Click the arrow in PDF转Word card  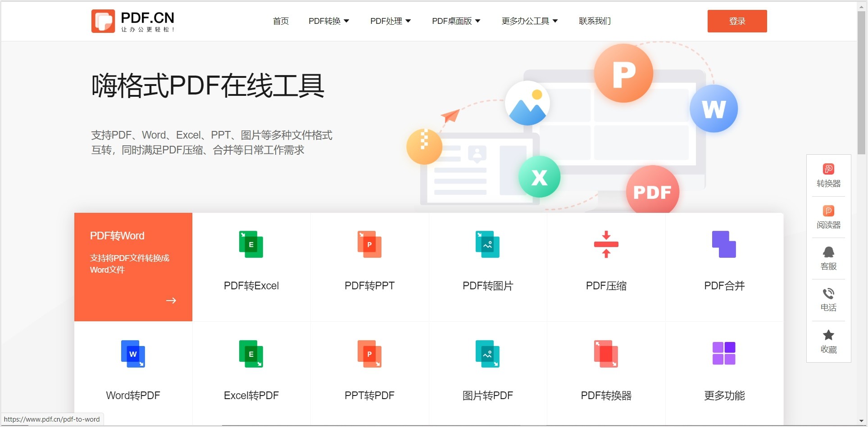tap(171, 301)
